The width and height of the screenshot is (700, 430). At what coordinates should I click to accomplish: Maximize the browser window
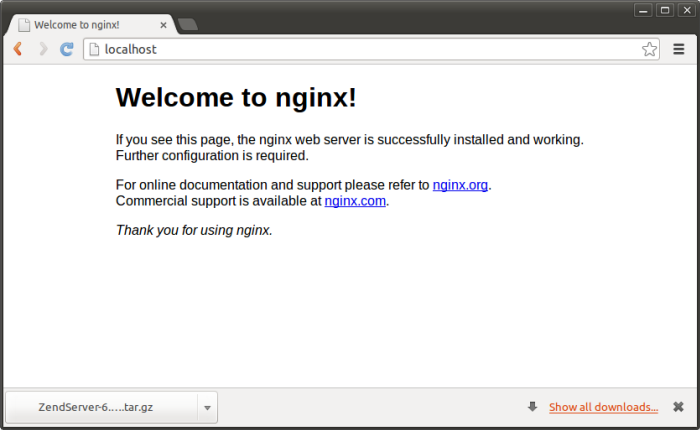pyautogui.click(x=665, y=10)
